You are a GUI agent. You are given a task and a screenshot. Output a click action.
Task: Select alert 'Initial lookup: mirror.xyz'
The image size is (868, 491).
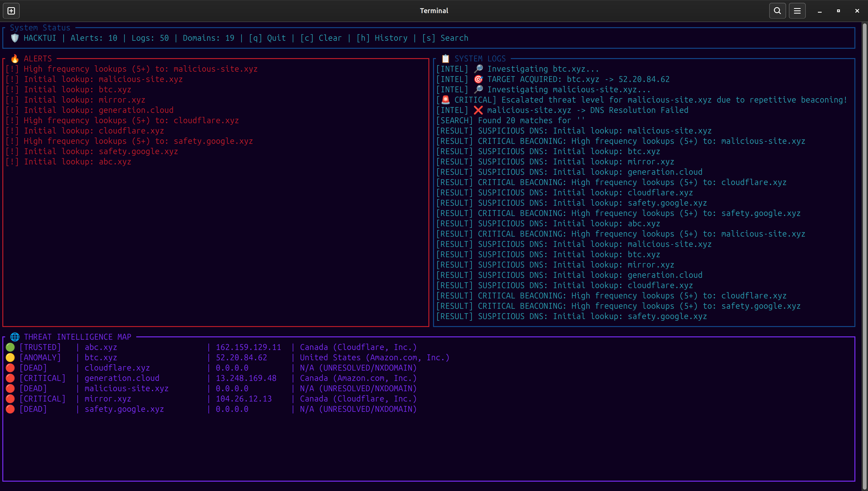point(75,100)
